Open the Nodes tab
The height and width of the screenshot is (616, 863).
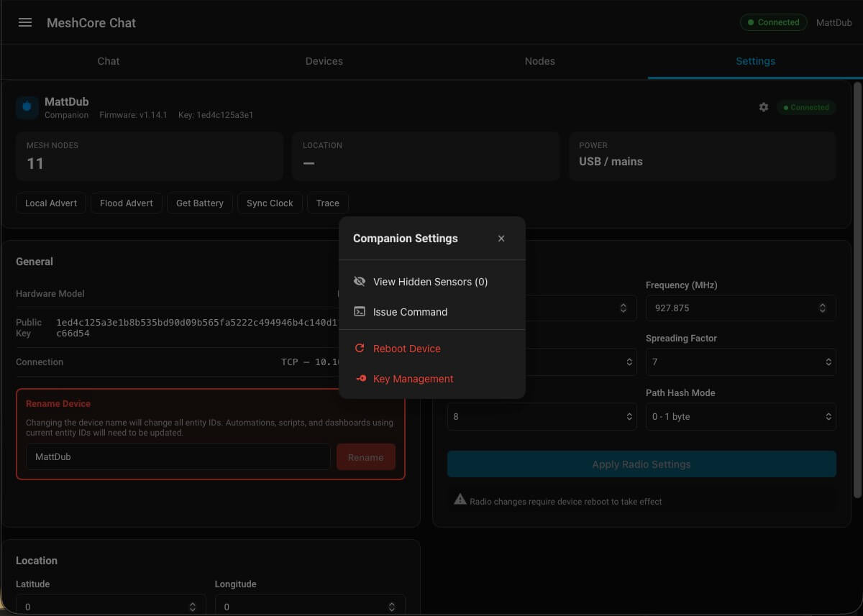point(540,61)
